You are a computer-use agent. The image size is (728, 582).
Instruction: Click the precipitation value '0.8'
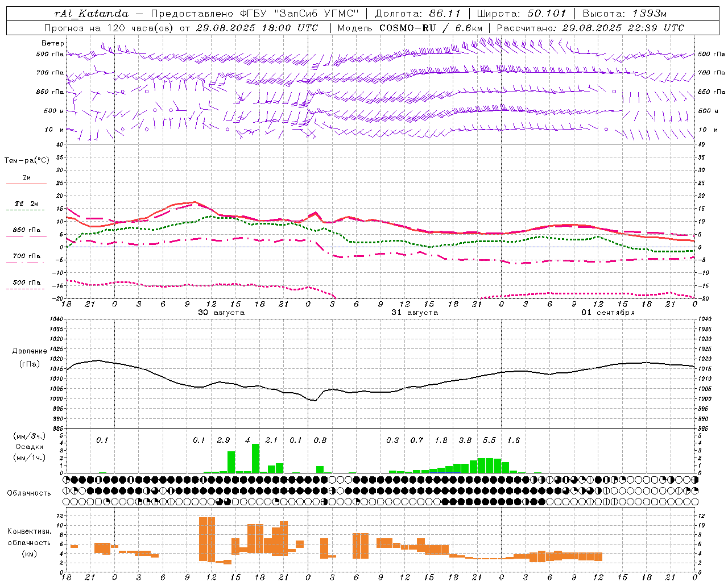(x=320, y=440)
